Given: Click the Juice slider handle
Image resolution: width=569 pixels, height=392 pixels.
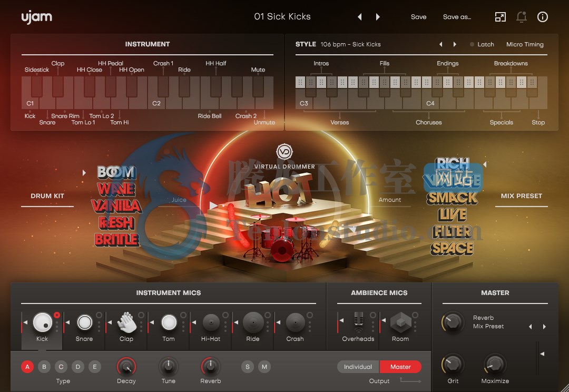Looking at the screenshot, I should point(214,205).
